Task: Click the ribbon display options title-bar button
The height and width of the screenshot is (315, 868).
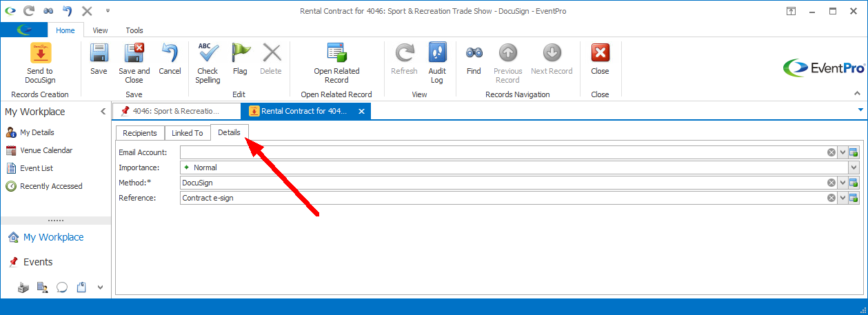Action: [791, 11]
